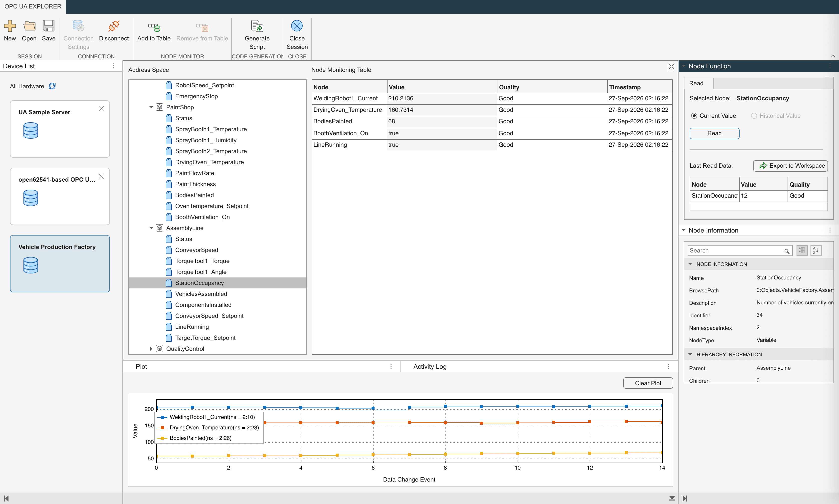Collapse the AssemblyLine tree node
This screenshot has width=839, height=504.
coord(151,228)
